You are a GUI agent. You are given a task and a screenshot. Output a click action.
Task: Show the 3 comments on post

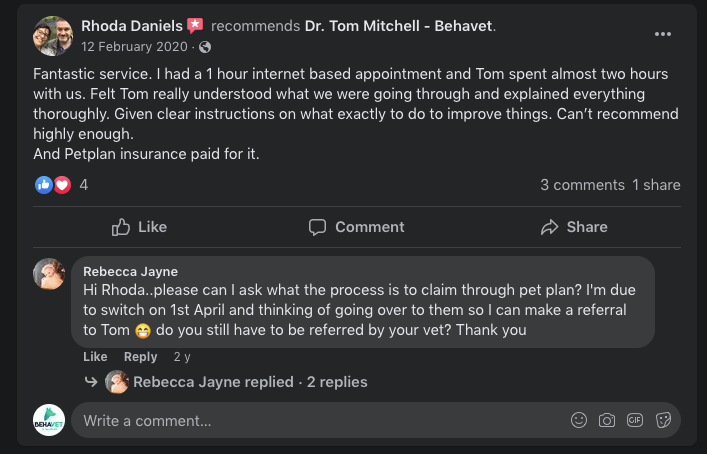582,185
